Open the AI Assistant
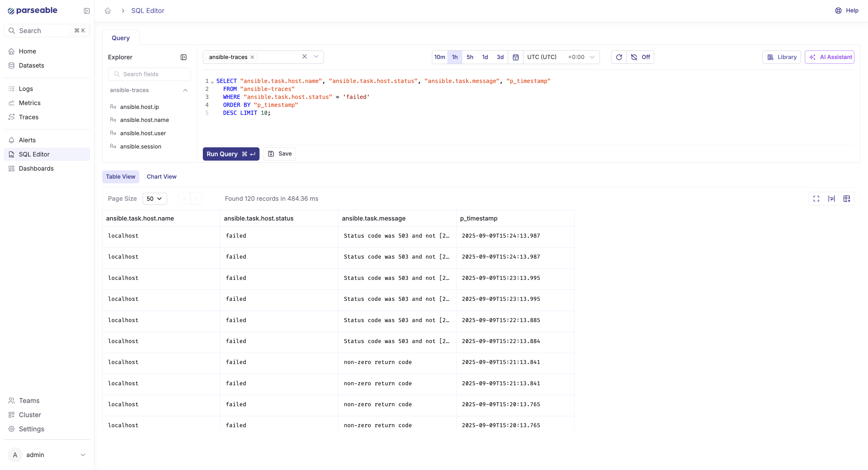 [x=830, y=57]
